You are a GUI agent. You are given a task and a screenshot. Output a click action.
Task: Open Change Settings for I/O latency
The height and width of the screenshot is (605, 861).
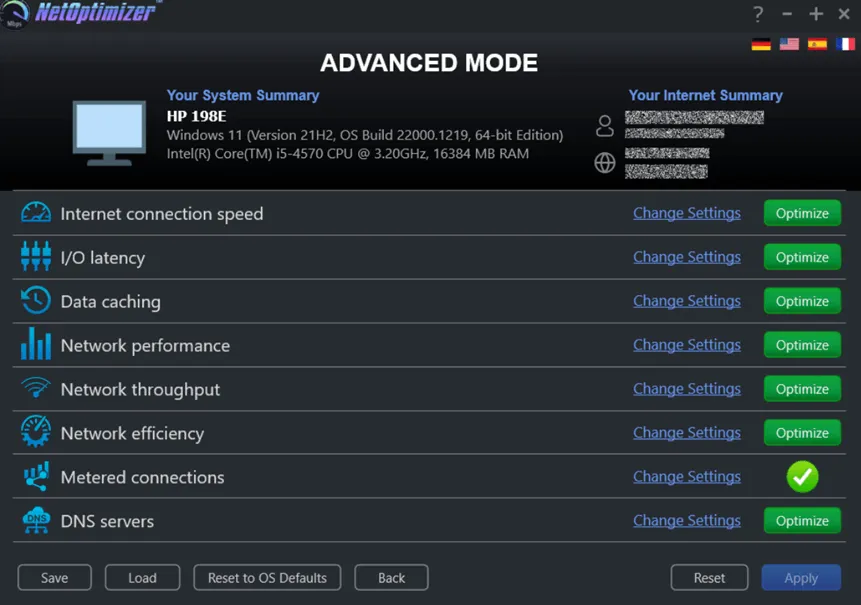tap(687, 257)
